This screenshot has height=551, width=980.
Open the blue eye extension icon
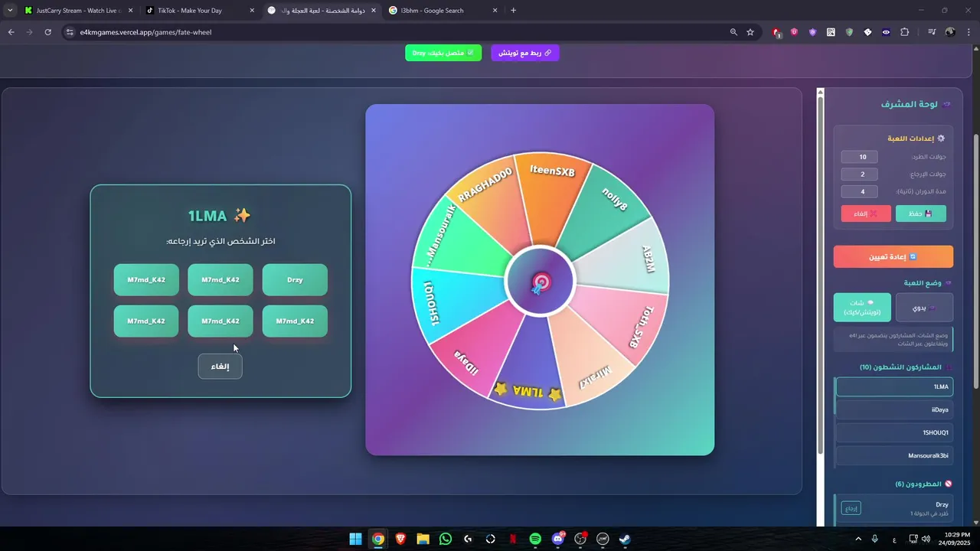pos(886,32)
